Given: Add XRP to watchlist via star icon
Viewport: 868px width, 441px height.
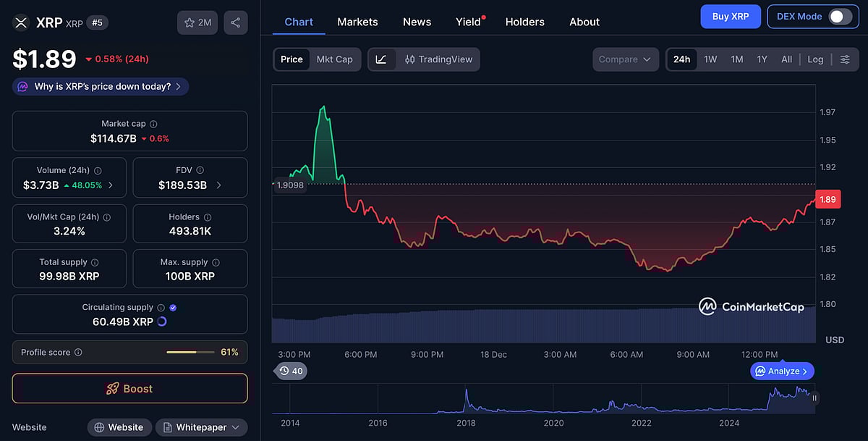Looking at the screenshot, I should coord(190,22).
